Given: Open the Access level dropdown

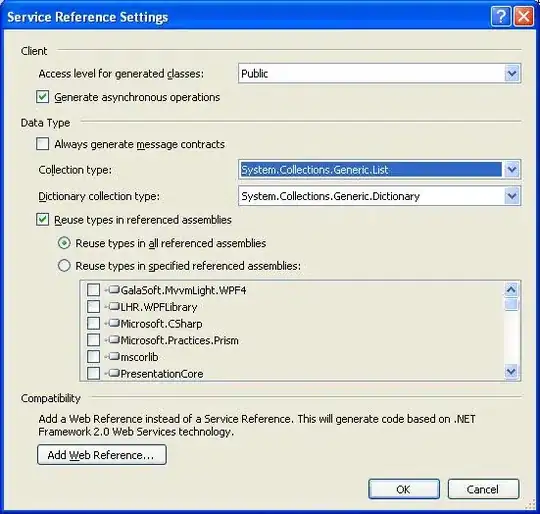Looking at the screenshot, I should 512,73.
